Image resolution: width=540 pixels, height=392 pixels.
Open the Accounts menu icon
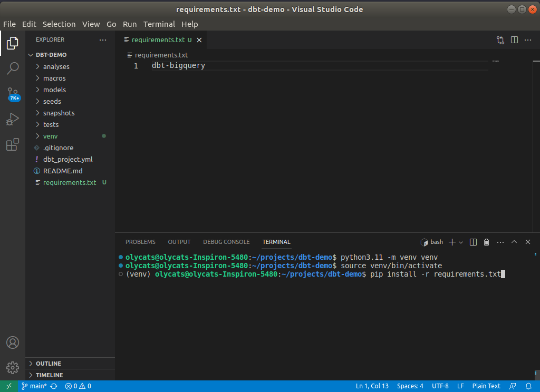point(13,342)
